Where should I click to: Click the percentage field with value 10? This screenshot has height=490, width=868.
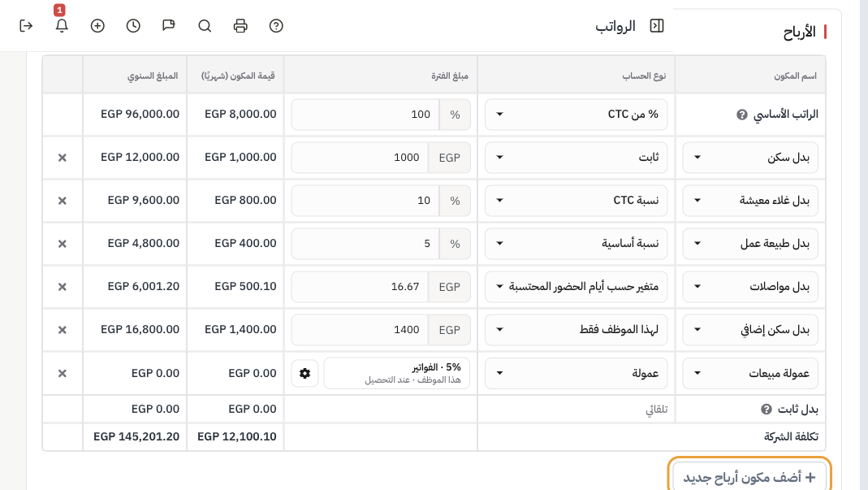click(x=365, y=200)
